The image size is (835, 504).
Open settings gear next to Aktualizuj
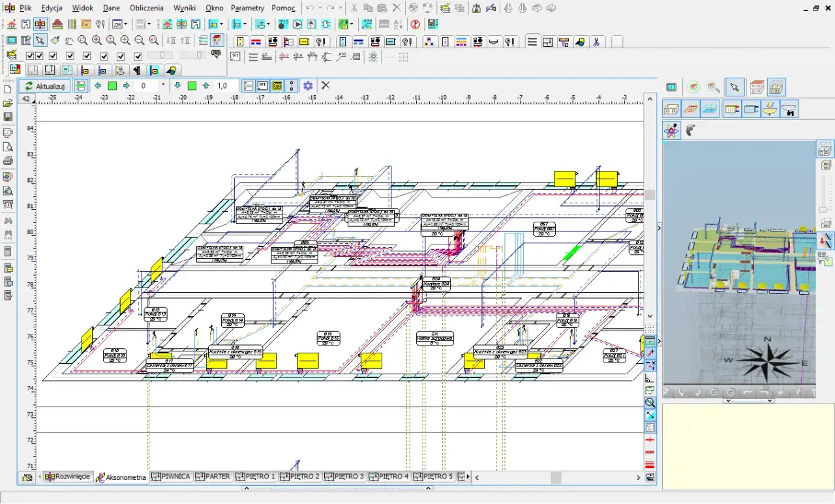click(308, 85)
